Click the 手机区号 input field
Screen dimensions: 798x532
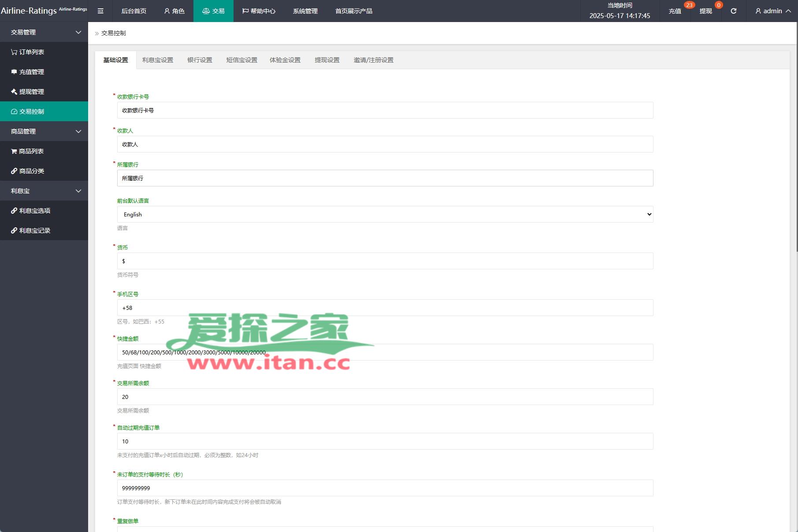point(385,308)
